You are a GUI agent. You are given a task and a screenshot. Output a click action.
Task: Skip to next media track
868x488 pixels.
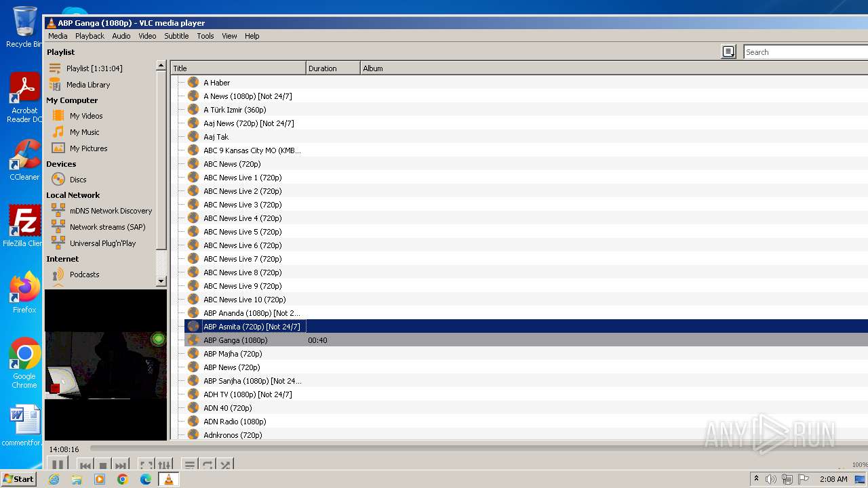point(121,465)
